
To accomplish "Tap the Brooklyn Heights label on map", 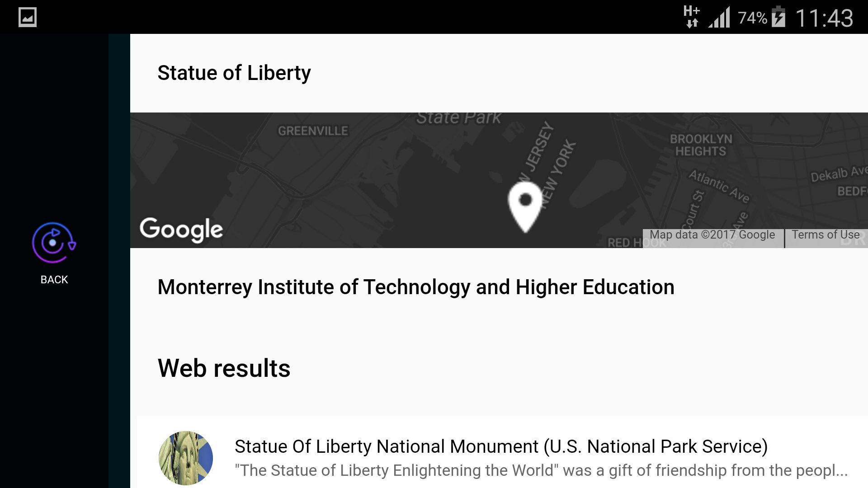I will (701, 145).
